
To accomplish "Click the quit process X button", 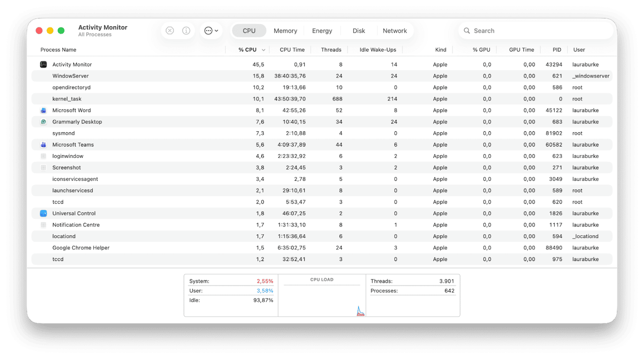I will click(x=170, y=30).
